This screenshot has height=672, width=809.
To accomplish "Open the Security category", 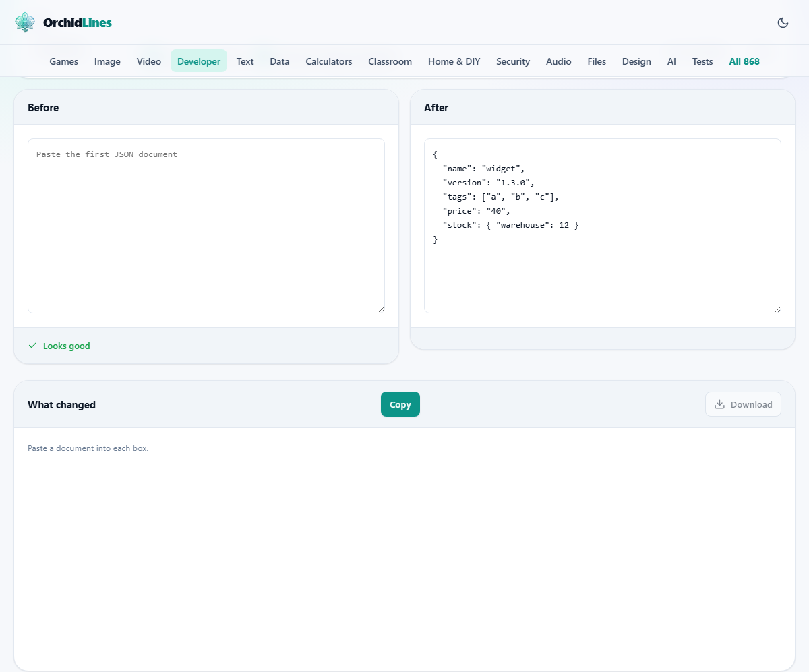I will pos(513,61).
